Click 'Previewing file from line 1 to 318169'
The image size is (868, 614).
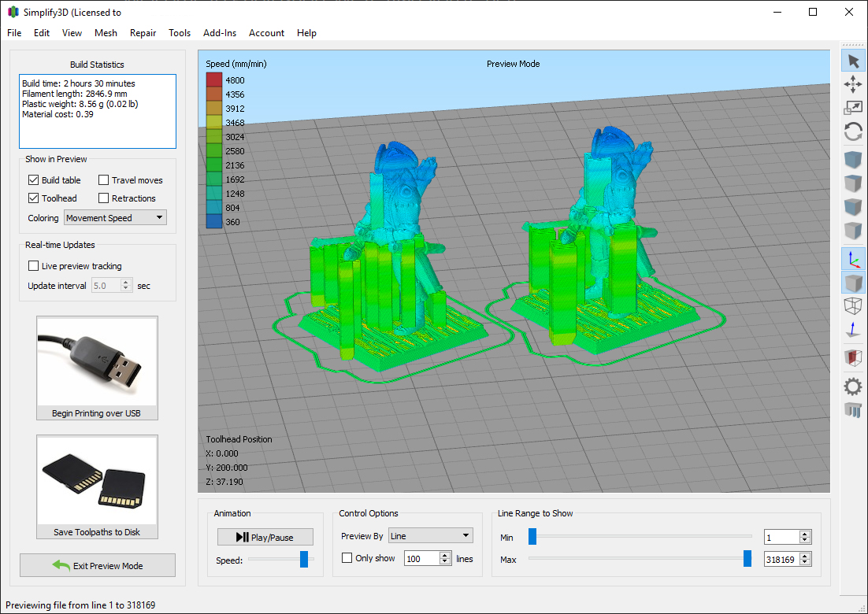80,605
